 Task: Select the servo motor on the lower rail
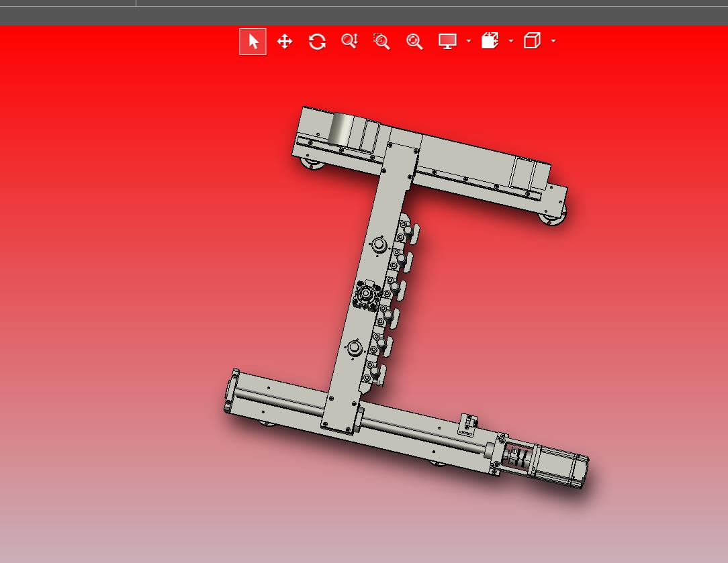point(561,466)
